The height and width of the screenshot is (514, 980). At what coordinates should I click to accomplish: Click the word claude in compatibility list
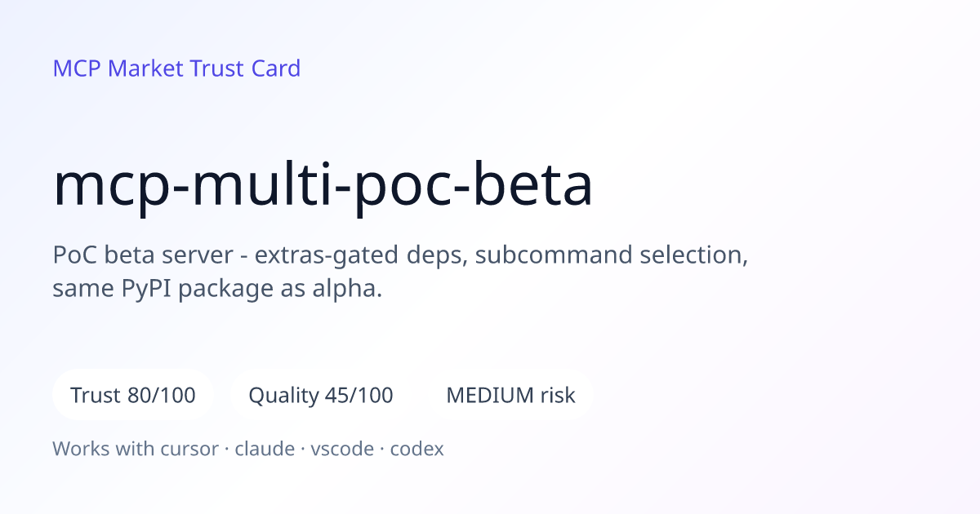click(265, 449)
